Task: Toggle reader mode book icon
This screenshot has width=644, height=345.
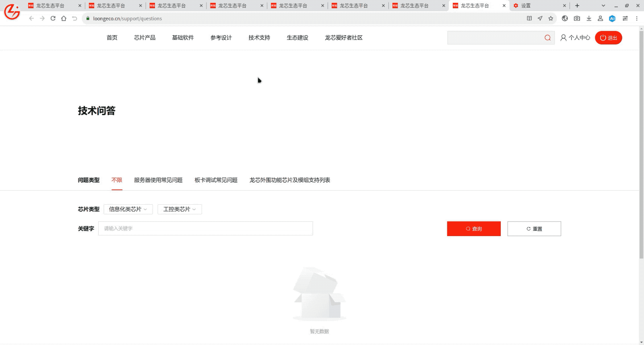Action: click(529, 18)
